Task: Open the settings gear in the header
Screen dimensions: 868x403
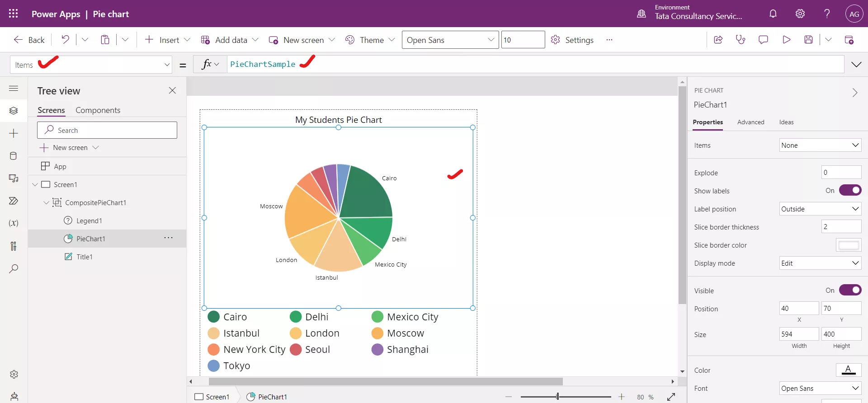Action: click(x=800, y=14)
